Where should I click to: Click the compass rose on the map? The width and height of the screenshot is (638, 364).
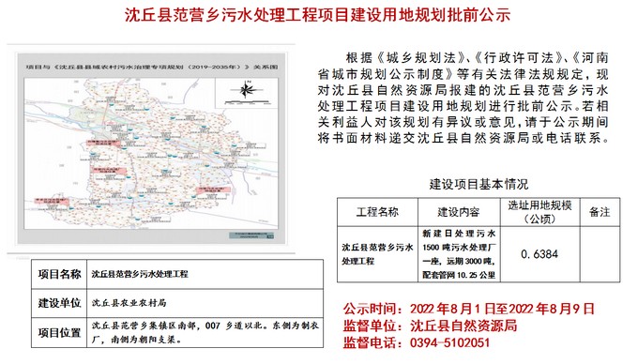pos(246,89)
